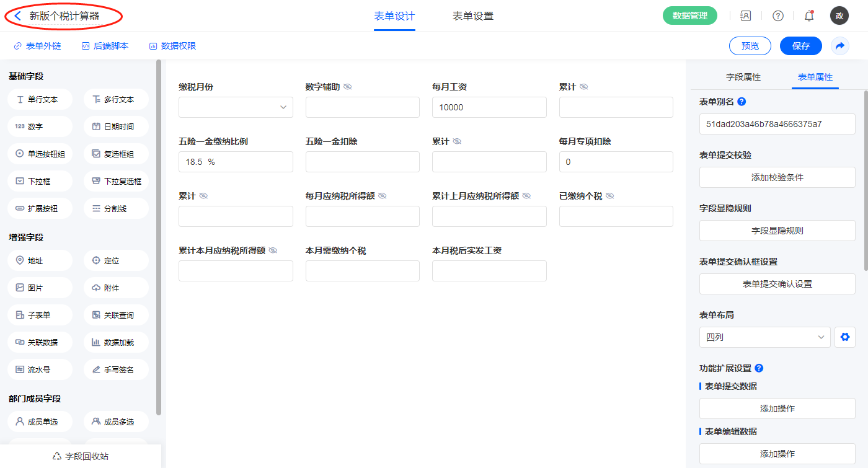Open the share arrow icon next to 保存
The height and width of the screenshot is (468, 868).
(x=840, y=46)
